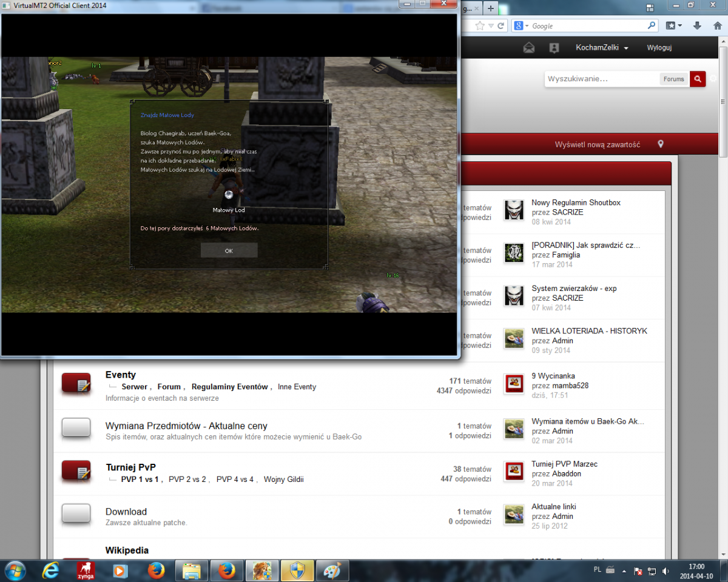Click the Download forum status icon
The width and height of the screenshot is (728, 582).
[x=76, y=513]
